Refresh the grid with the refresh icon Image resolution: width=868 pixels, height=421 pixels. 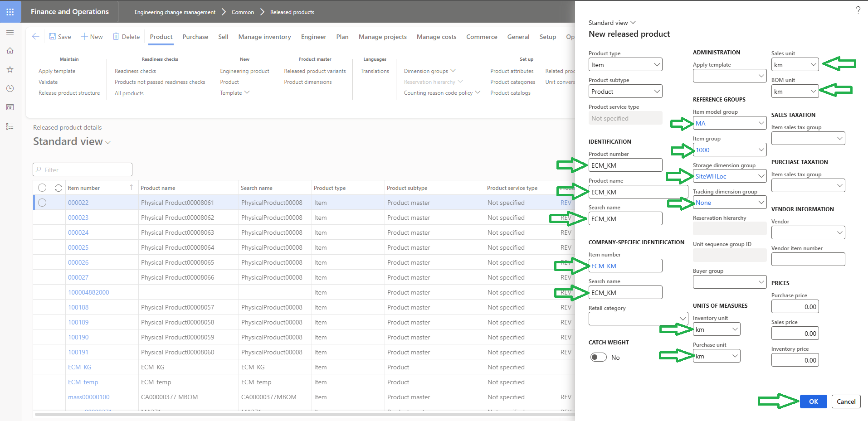(58, 187)
